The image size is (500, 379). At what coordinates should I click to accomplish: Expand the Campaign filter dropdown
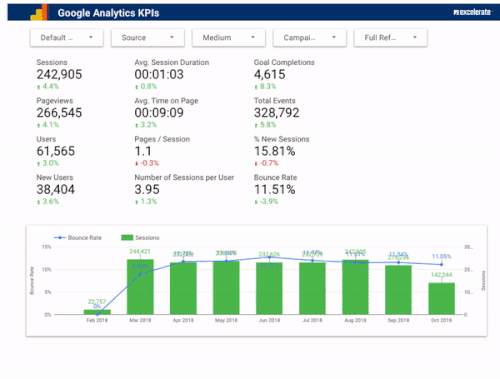(x=310, y=38)
